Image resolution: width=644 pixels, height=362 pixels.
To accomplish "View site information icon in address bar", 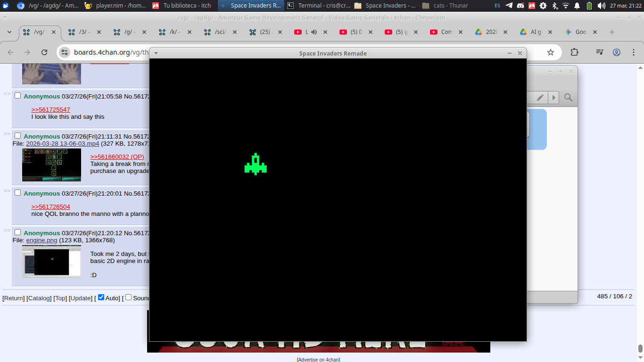I will [65, 52].
